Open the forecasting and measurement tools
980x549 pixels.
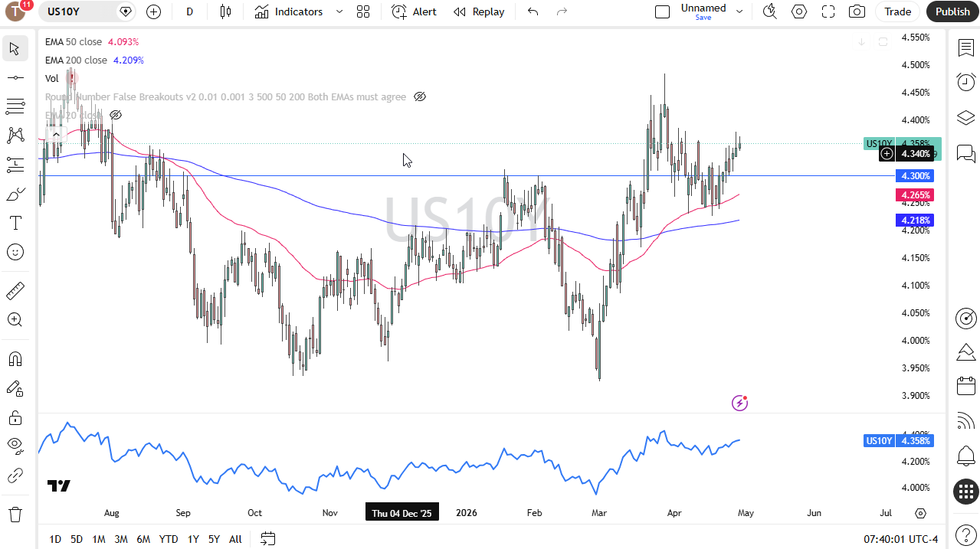point(15,165)
